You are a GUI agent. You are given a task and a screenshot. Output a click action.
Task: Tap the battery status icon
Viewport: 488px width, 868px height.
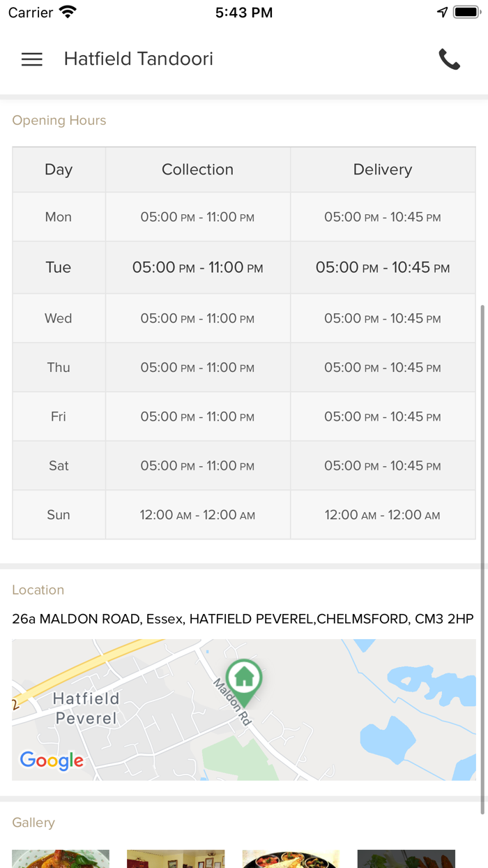tap(465, 13)
